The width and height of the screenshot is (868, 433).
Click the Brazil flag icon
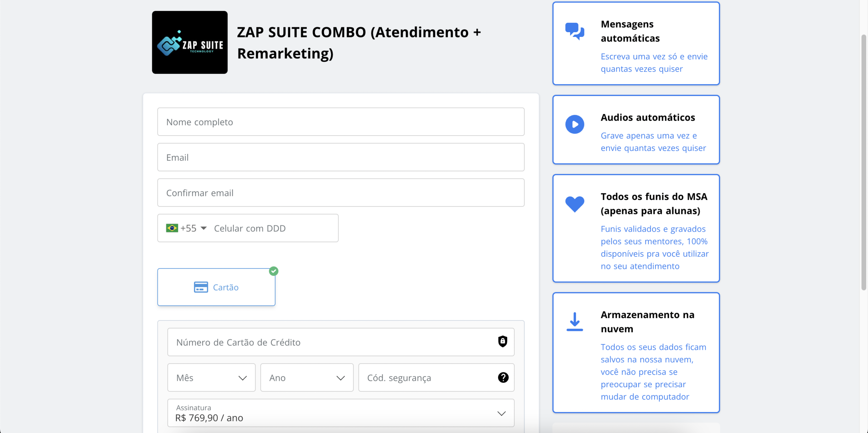click(172, 228)
